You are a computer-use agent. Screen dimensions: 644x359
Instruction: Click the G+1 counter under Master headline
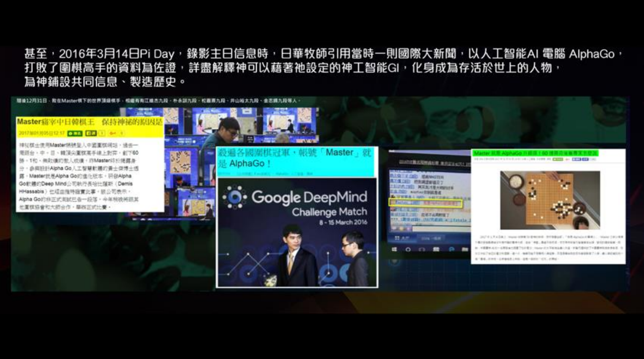pos(117,133)
